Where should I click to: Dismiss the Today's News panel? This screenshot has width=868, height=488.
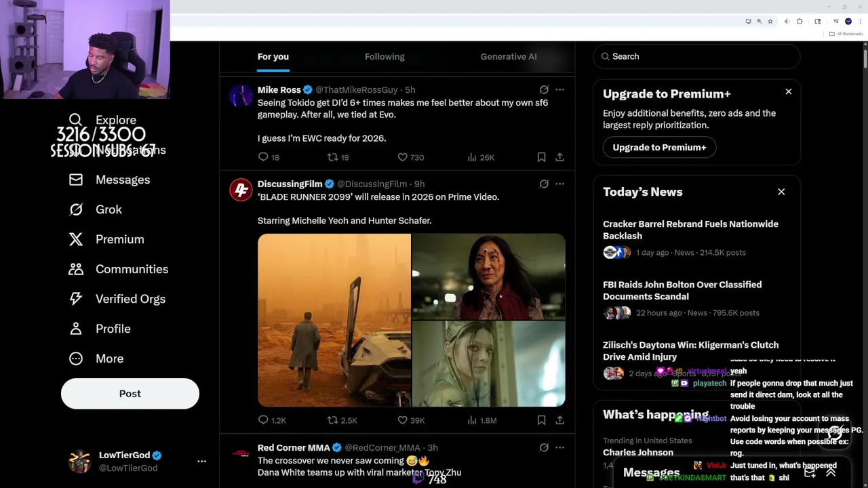coord(781,192)
